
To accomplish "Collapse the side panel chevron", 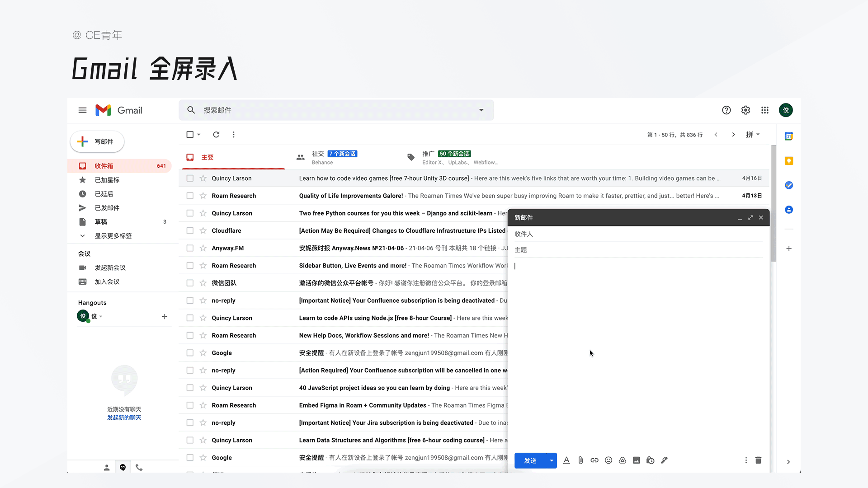I will [x=788, y=462].
